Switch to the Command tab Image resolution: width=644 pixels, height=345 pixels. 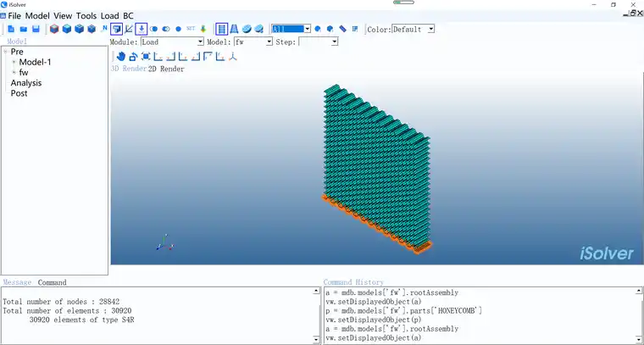(53, 282)
